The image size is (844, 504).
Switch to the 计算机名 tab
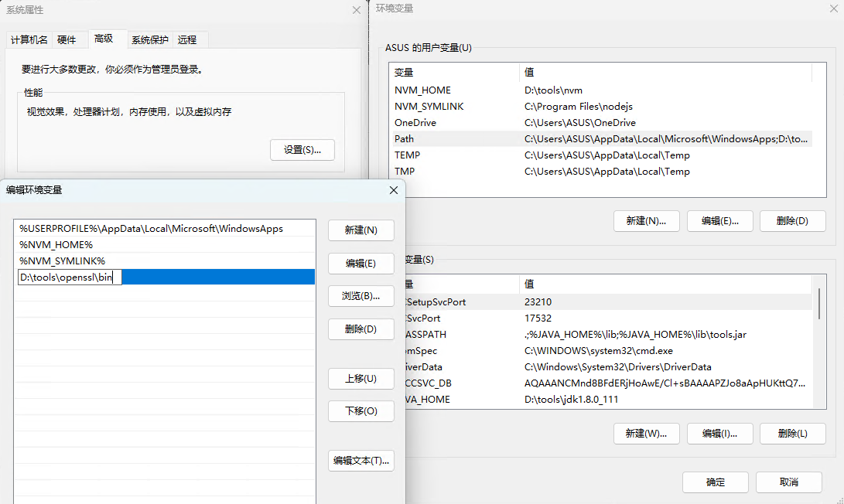(29, 39)
